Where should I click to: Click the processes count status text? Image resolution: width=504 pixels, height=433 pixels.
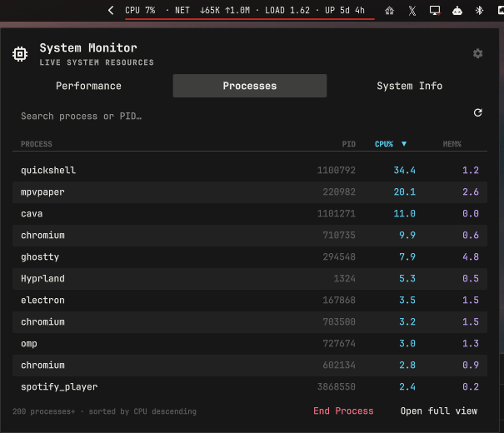pyautogui.click(x=104, y=411)
